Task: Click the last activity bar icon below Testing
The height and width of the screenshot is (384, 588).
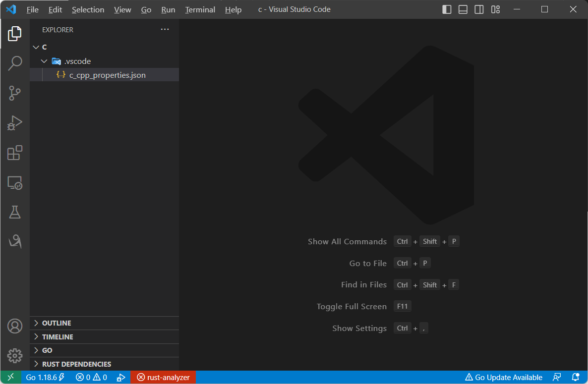Action: [x=14, y=241]
